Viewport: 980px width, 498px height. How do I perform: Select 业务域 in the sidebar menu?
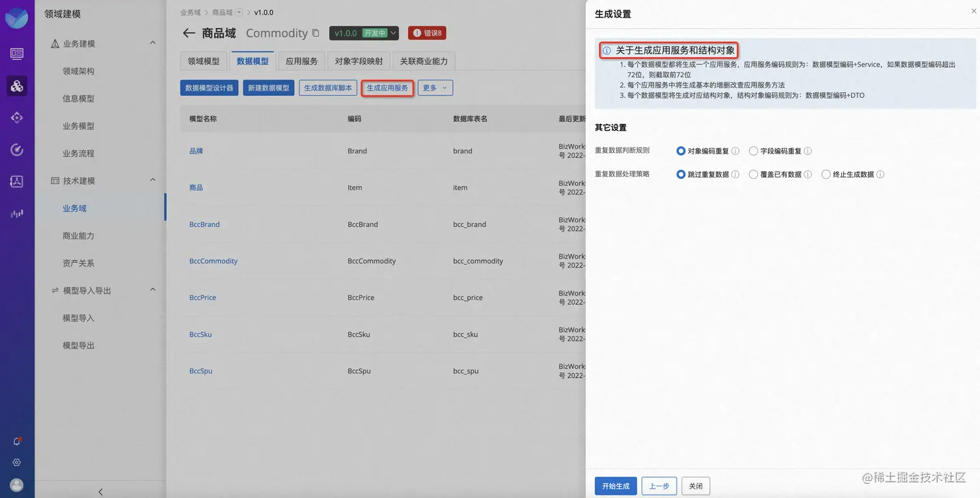tap(75, 208)
